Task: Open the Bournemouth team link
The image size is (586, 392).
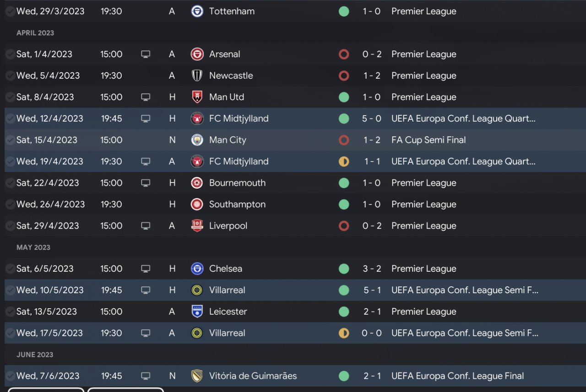Action: (237, 183)
